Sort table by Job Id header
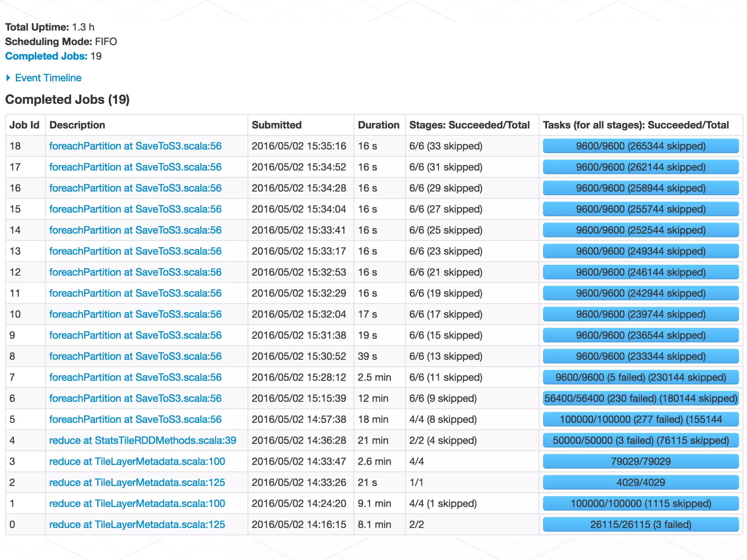The image size is (747, 560). coord(24,125)
